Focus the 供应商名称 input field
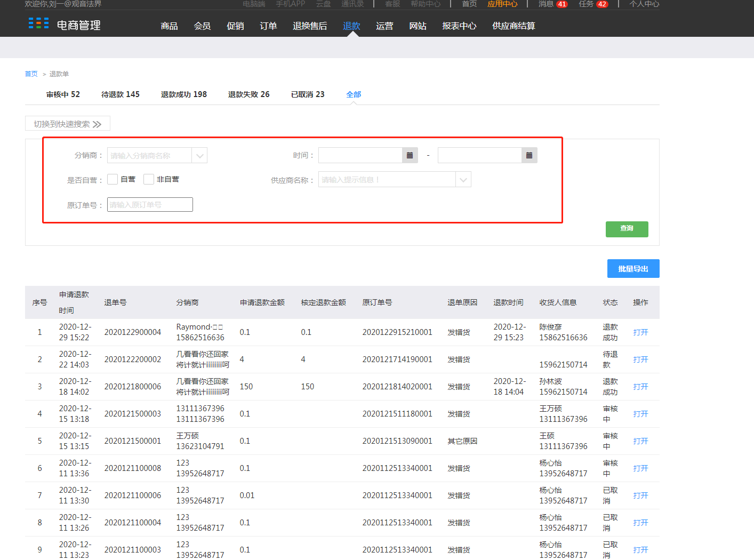The height and width of the screenshot is (560, 754). pyautogui.click(x=387, y=180)
